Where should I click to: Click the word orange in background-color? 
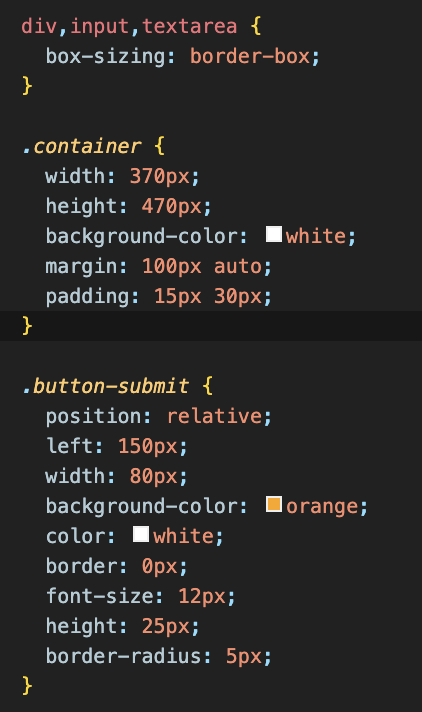click(322, 507)
